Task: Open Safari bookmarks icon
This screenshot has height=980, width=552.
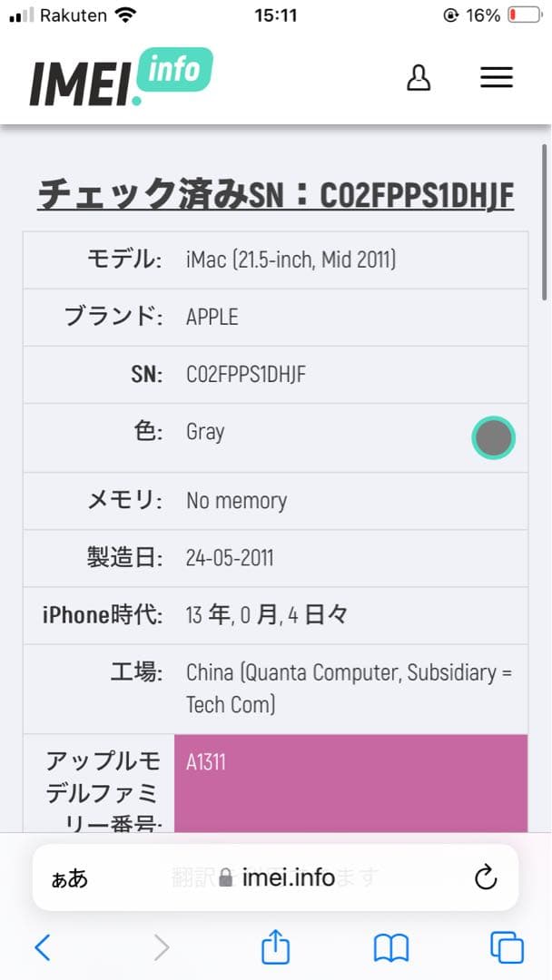Action: tap(390, 947)
